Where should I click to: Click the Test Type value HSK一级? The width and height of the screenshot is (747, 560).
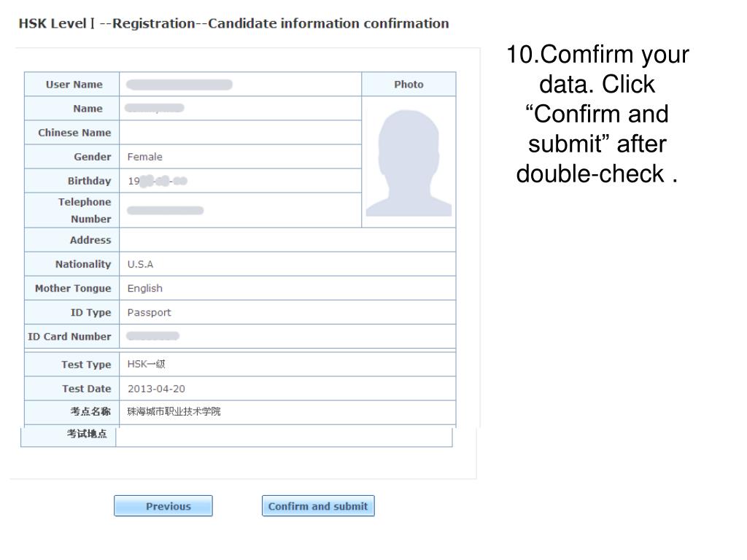click(146, 365)
